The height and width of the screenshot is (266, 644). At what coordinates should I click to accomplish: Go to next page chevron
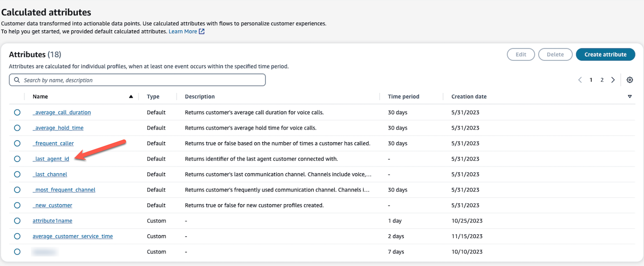click(x=613, y=80)
